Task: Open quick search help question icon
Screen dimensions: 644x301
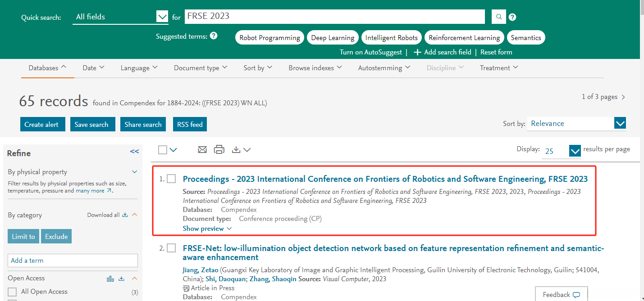Action: (x=512, y=17)
